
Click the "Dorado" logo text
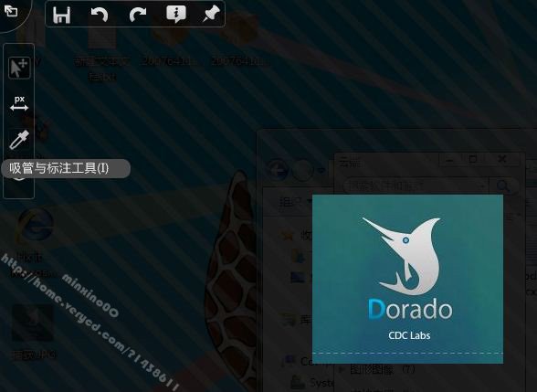pyautogui.click(x=410, y=309)
